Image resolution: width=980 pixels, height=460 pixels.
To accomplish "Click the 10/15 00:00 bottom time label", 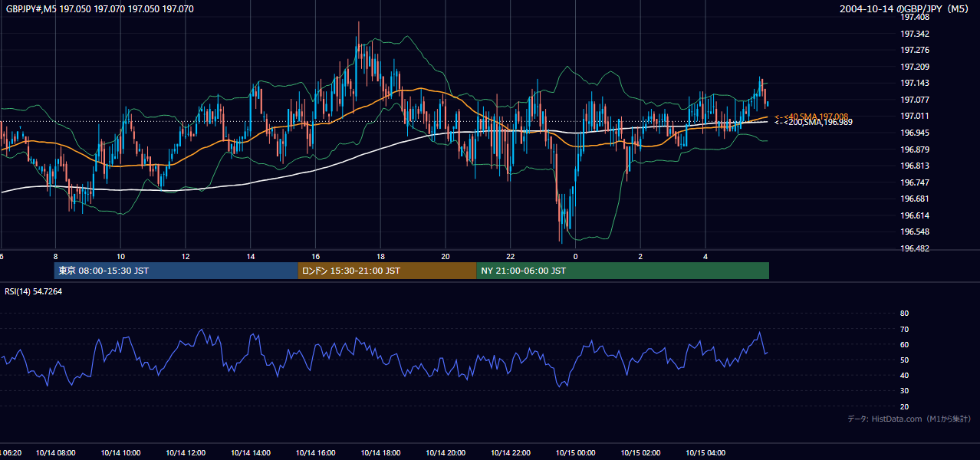I will [x=575, y=452].
